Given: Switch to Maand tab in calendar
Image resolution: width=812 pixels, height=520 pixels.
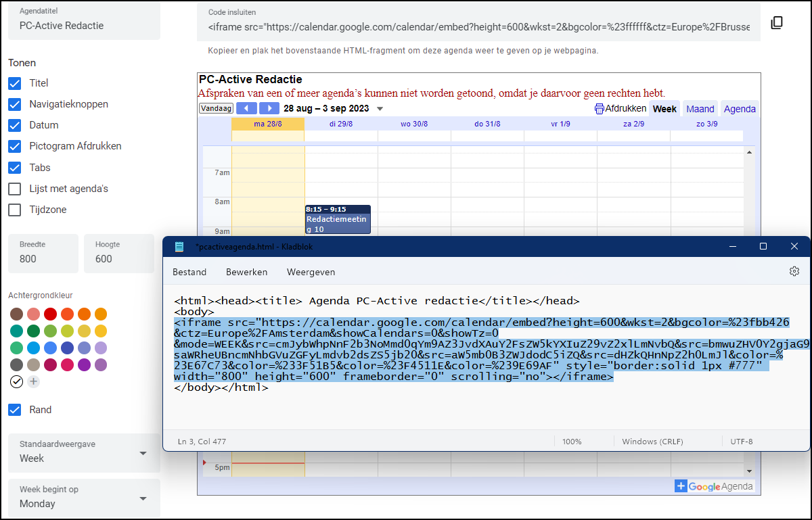Looking at the screenshot, I should click(700, 109).
